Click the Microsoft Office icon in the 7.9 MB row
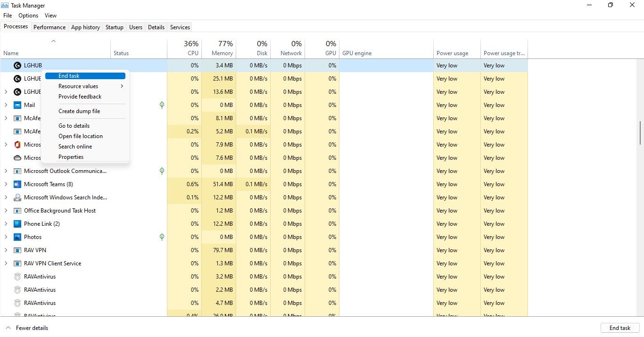 17,145
